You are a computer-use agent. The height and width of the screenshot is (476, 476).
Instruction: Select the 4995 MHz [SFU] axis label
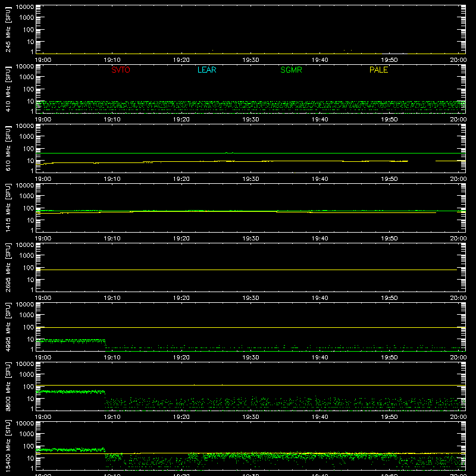click(8, 327)
